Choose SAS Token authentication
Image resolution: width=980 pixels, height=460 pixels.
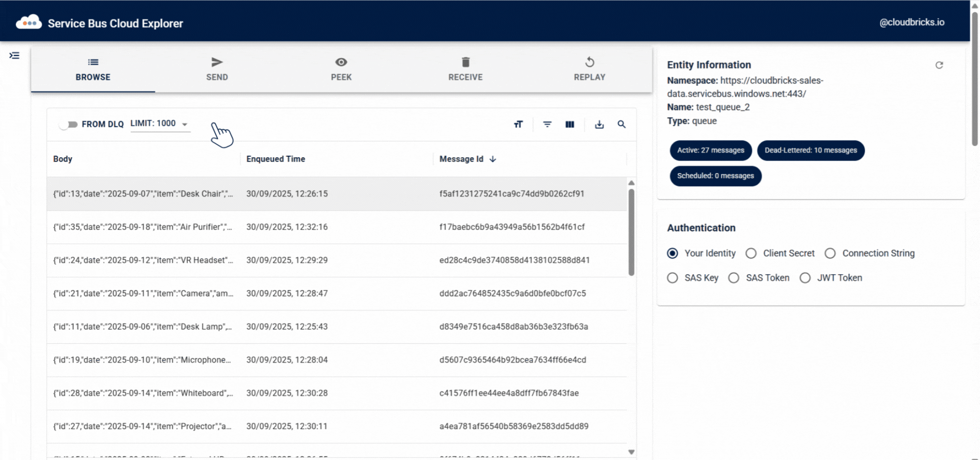tap(733, 278)
